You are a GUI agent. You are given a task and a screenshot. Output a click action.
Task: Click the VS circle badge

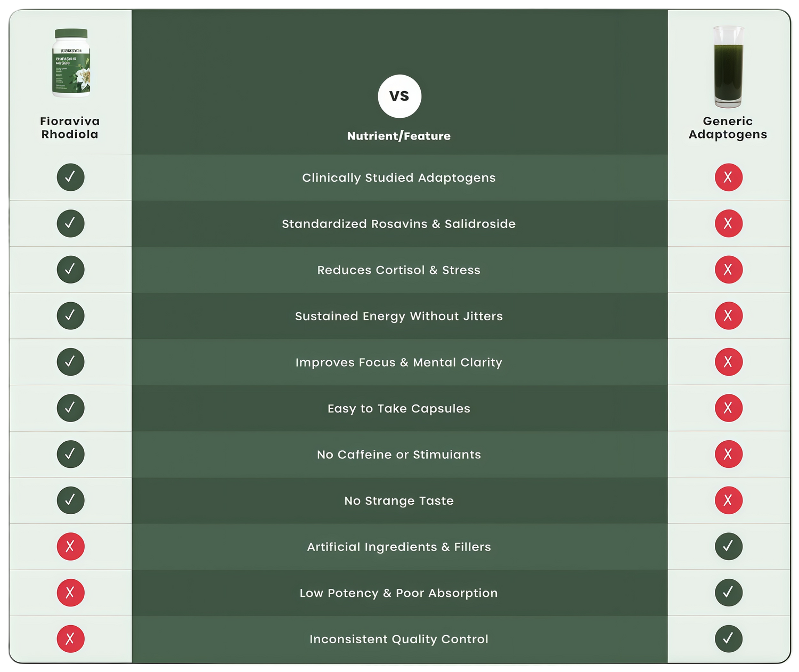click(x=399, y=96)
